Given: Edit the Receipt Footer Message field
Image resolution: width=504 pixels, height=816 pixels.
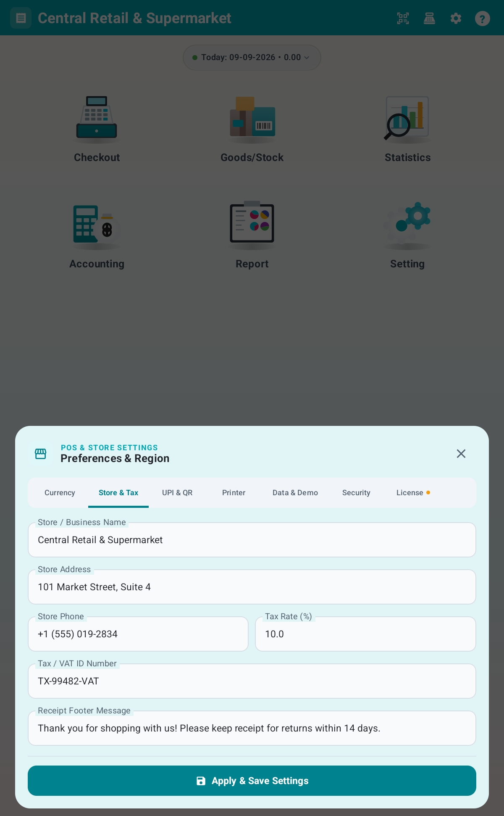Looking at the screenshot, I should (252, 728).
